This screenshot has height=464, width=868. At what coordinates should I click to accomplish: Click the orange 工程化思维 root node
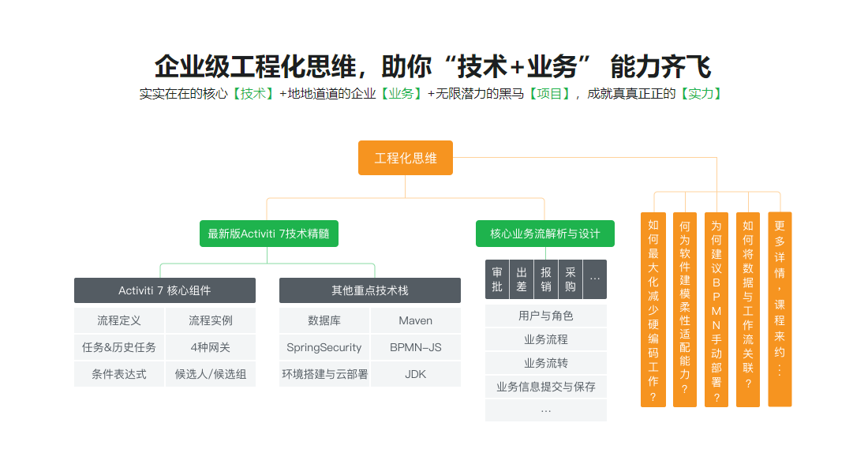click(x=405, y=158)
